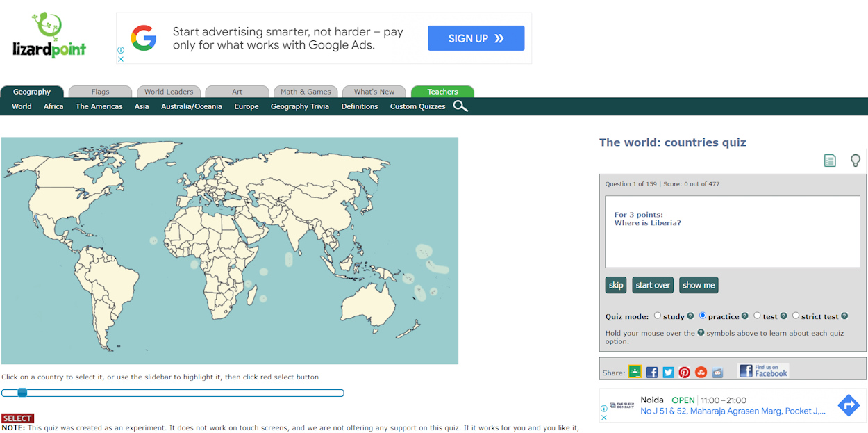Switch to the Teachers tab
Screen dimensions: 868x433
442,91
